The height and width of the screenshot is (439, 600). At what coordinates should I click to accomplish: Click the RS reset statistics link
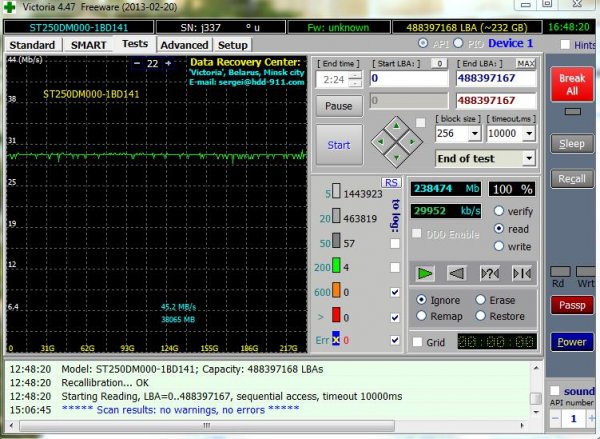tap(391, 183)
